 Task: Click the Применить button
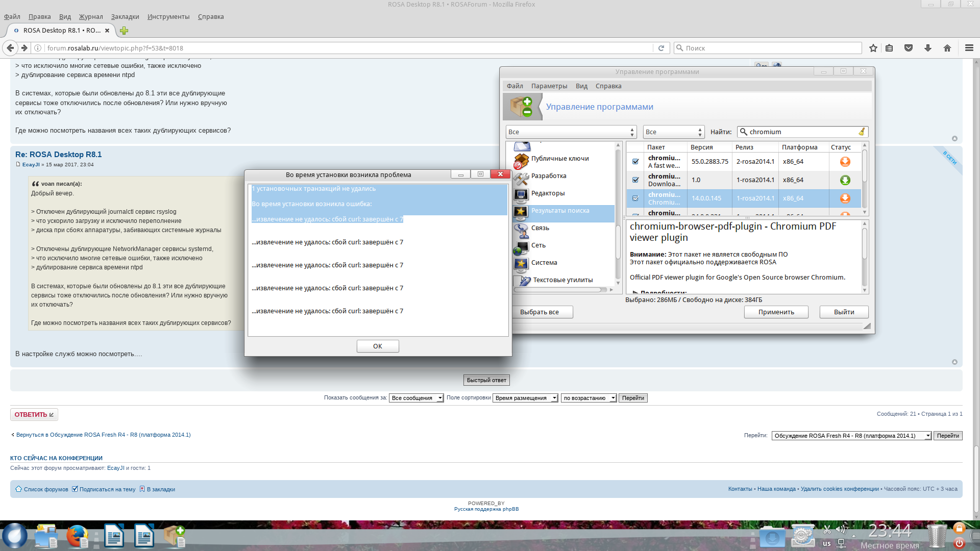(776, 312)
